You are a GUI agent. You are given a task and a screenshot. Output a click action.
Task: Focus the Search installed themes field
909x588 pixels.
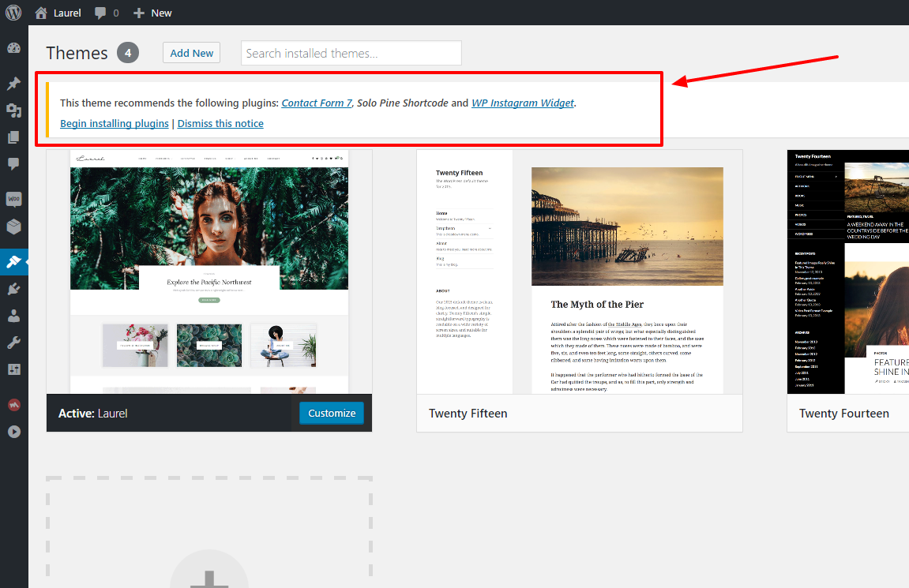(x=351, y=54)
